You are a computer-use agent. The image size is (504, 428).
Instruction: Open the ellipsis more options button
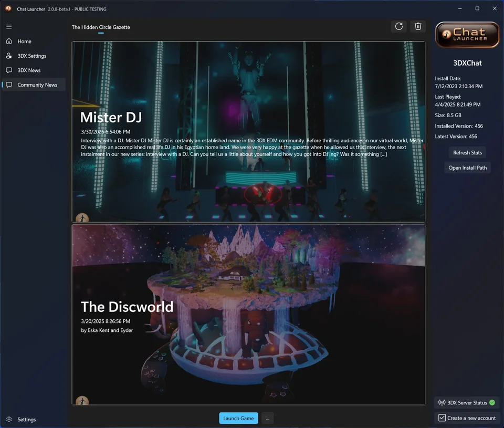267,419
